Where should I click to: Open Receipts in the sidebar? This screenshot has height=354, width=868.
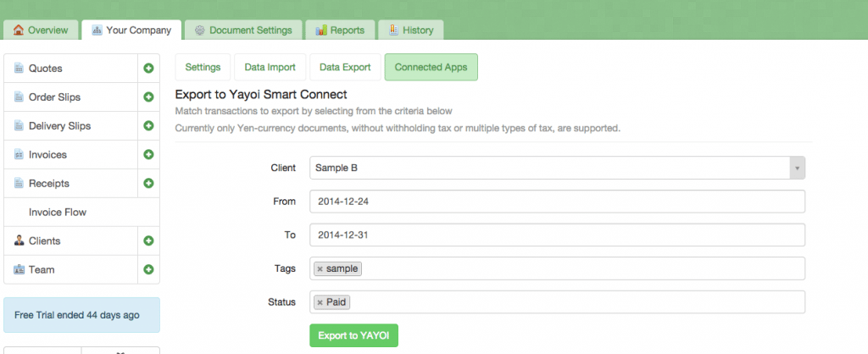coord(71,184)
